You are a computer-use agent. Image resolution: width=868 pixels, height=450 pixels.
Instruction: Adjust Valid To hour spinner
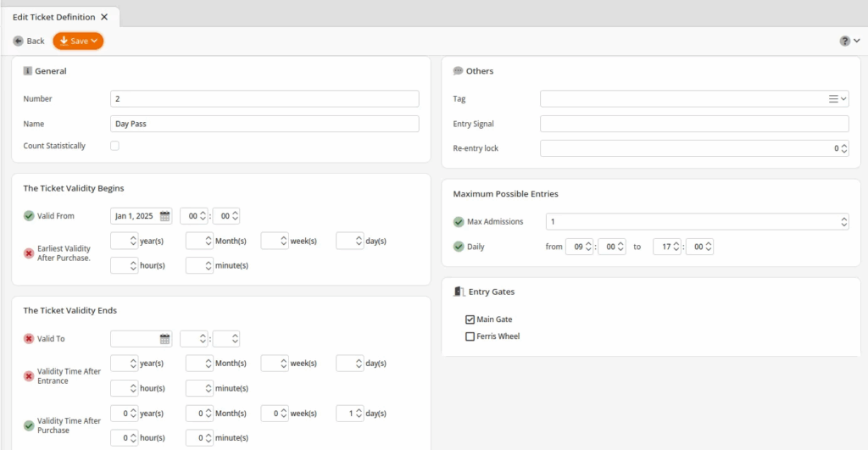(203, 339)
